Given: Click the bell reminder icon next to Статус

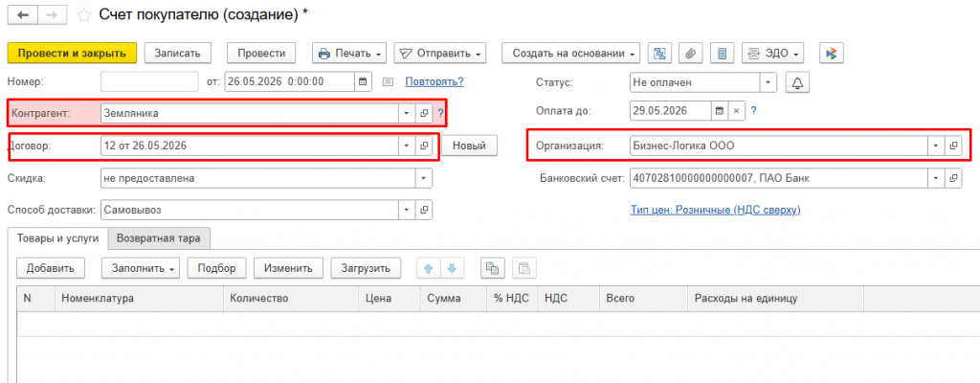Looking at the screenshot, I should (x=797, y=82).
